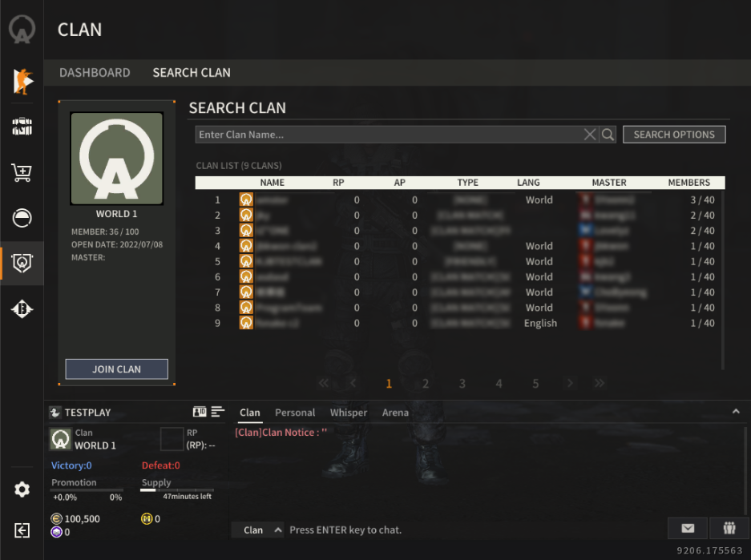Open SEARCH OPTIONS

pos(674,135)
